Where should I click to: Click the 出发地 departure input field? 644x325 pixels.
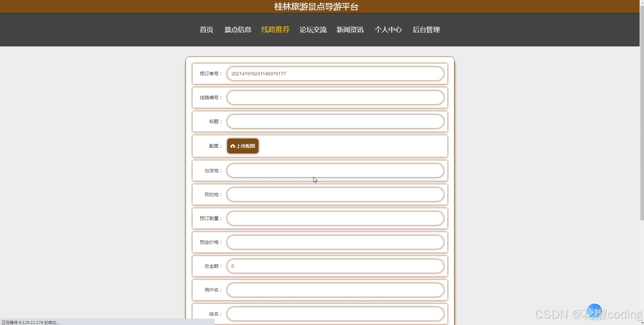(x=335, y=171)
